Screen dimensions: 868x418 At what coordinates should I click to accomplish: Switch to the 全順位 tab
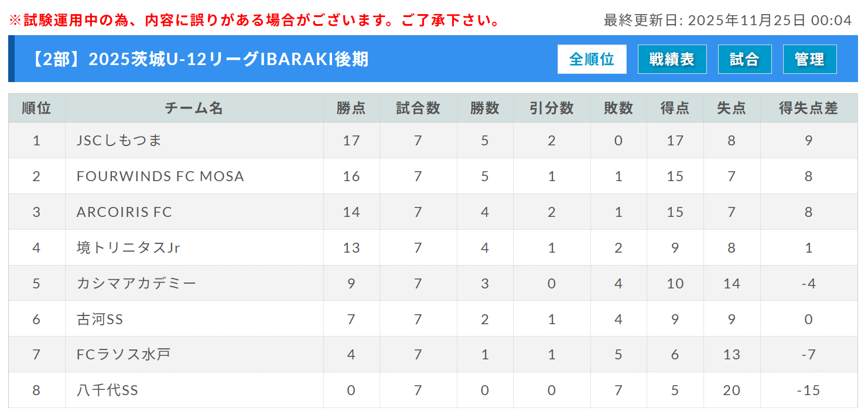point(592,59)
